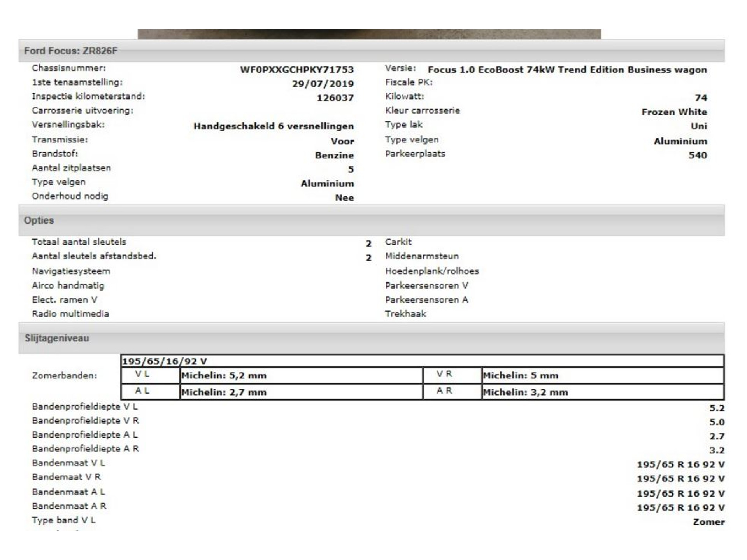Click the Trekhaak option label

point(405,314)
